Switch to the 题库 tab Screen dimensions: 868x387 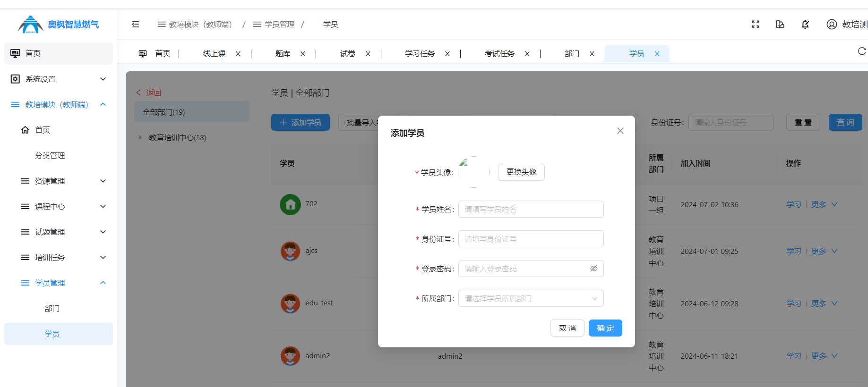pos(283,54)
